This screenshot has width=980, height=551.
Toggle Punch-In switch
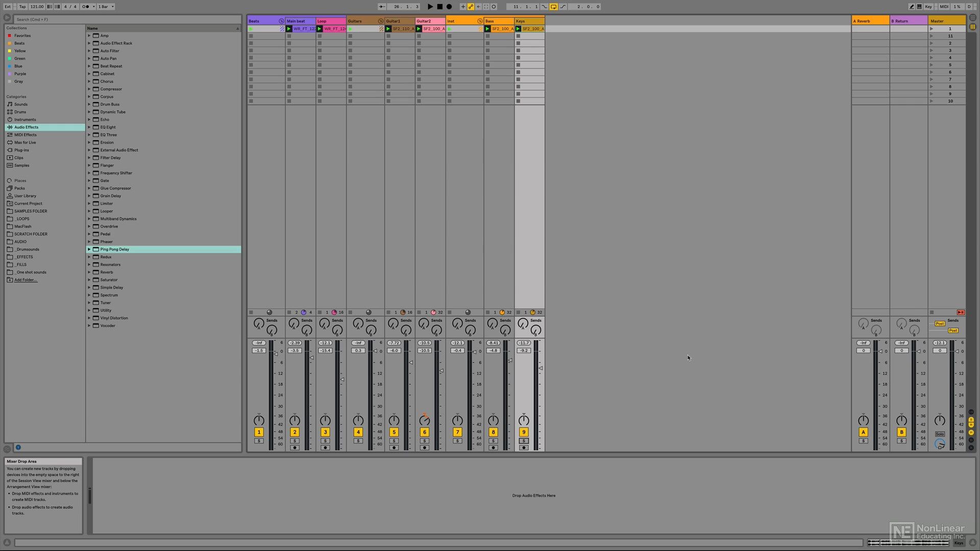coord(544,7)
